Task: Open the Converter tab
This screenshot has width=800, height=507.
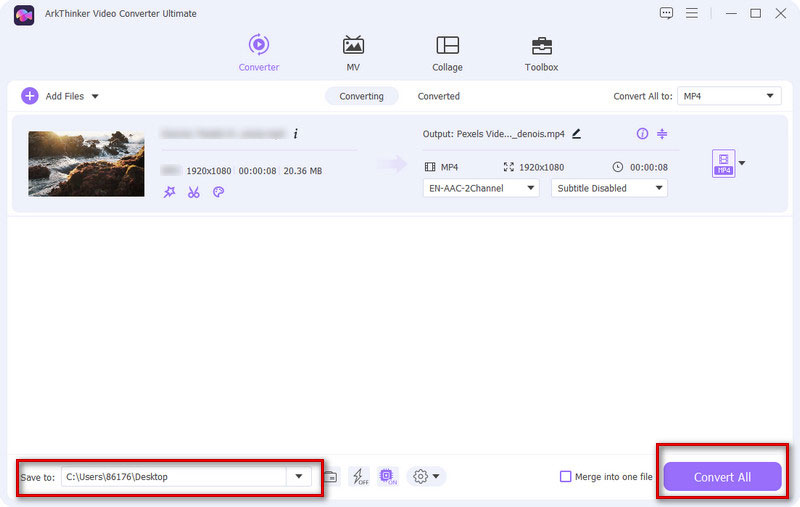Action: point(259,53)
